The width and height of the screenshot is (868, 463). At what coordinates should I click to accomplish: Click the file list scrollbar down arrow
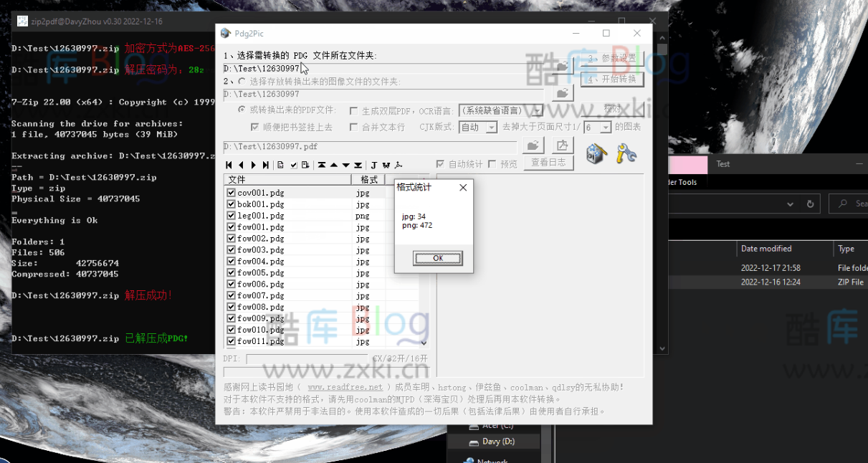424,343
